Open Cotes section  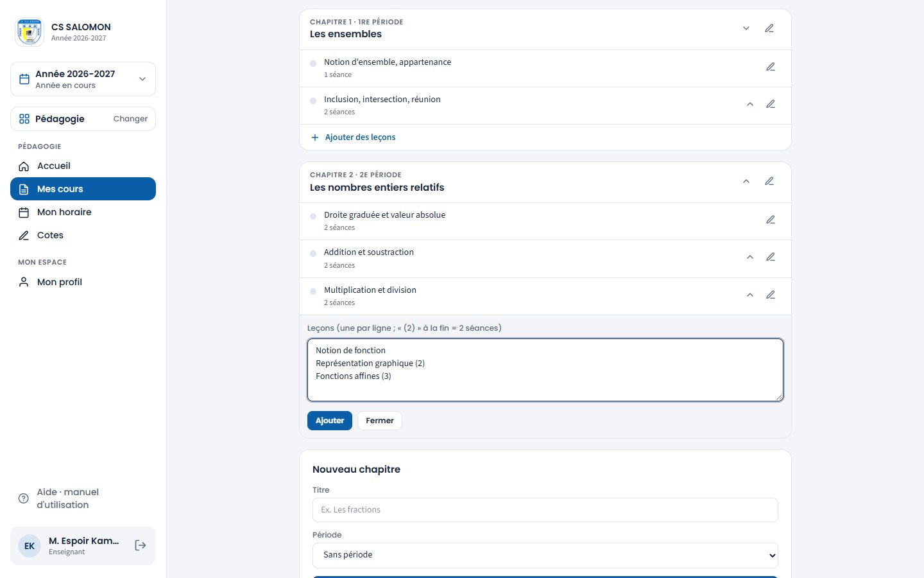[83, 235]
